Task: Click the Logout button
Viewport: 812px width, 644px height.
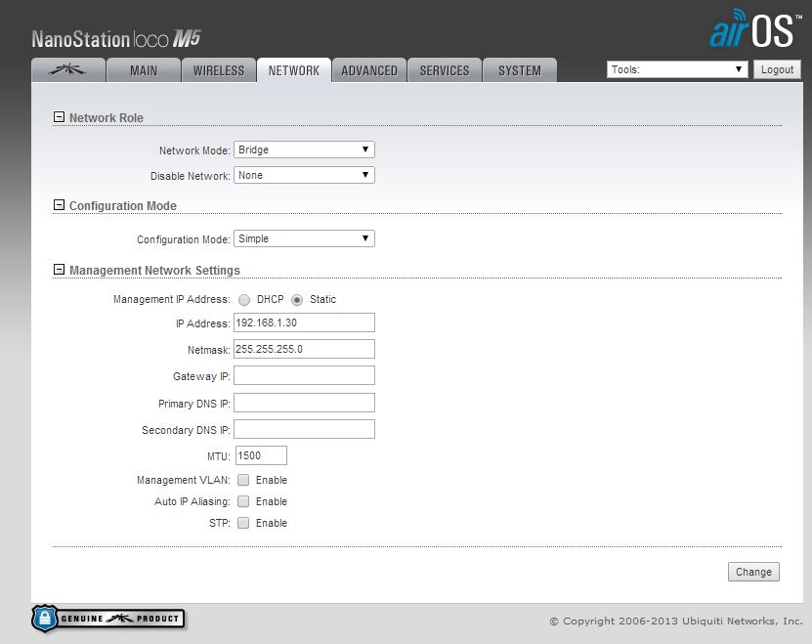Action: pyautogui.click(x=777, y=69)
